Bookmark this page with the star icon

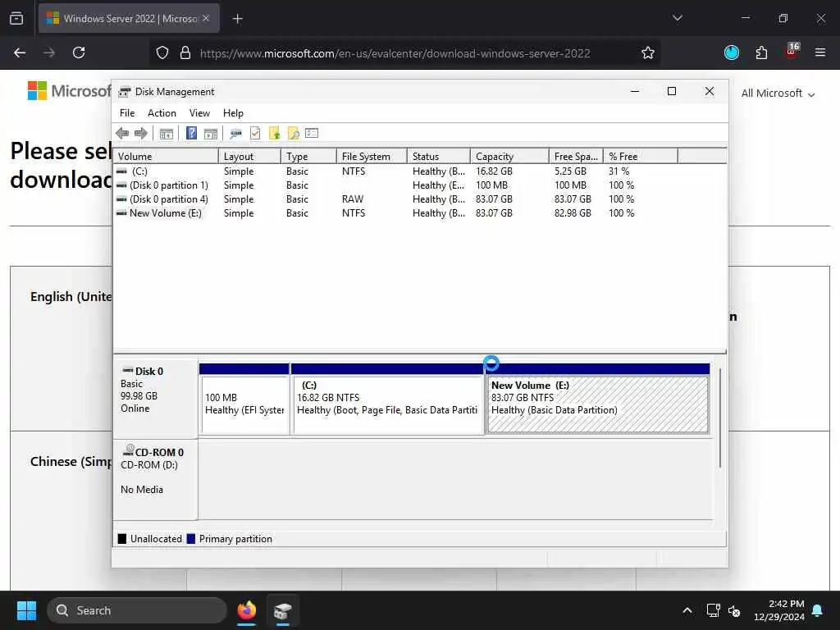point(648,52)
